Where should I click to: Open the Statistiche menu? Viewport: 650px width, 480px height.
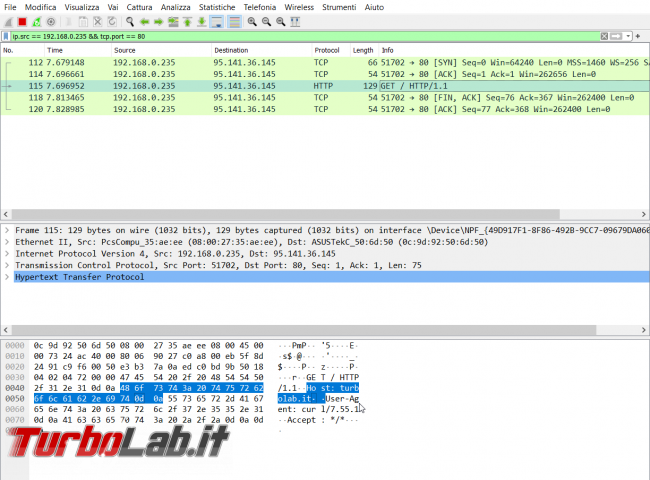pos(217,7)
